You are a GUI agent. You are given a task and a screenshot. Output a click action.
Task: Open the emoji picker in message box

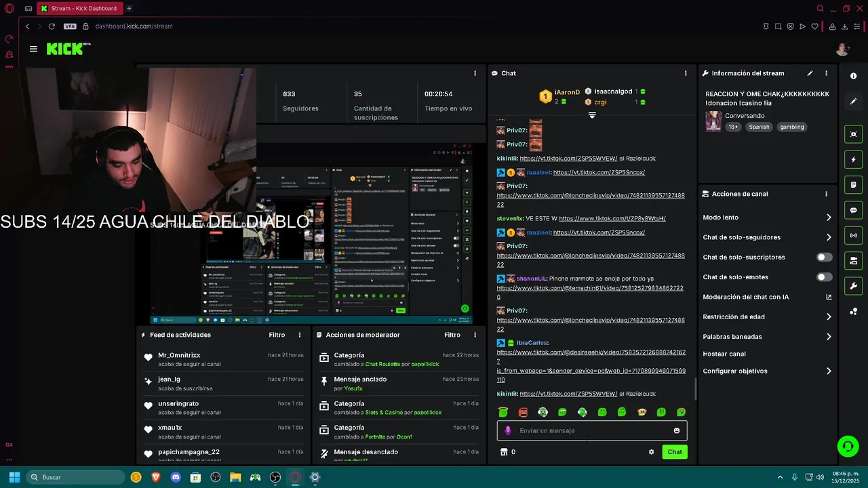pos(677,430)
